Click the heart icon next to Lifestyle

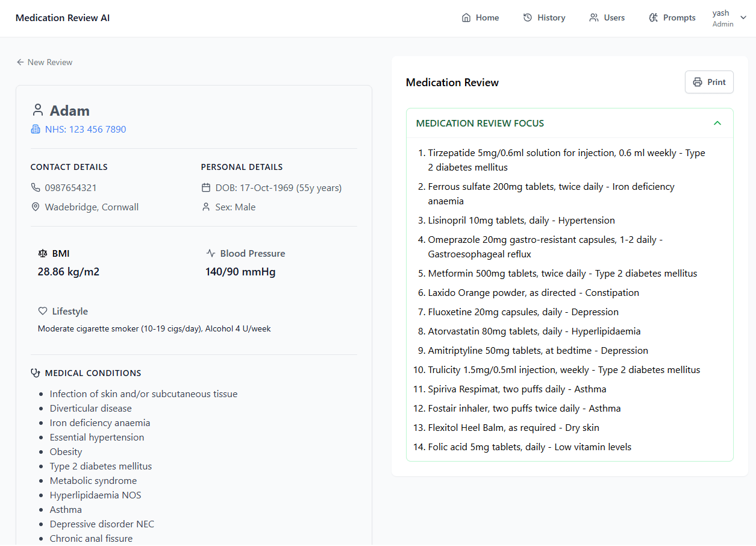(43, 311)
